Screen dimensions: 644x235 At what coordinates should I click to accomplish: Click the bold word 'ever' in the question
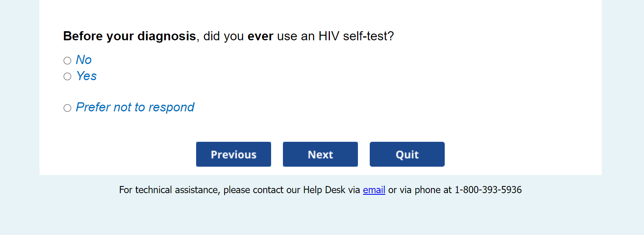click(260, 36)
